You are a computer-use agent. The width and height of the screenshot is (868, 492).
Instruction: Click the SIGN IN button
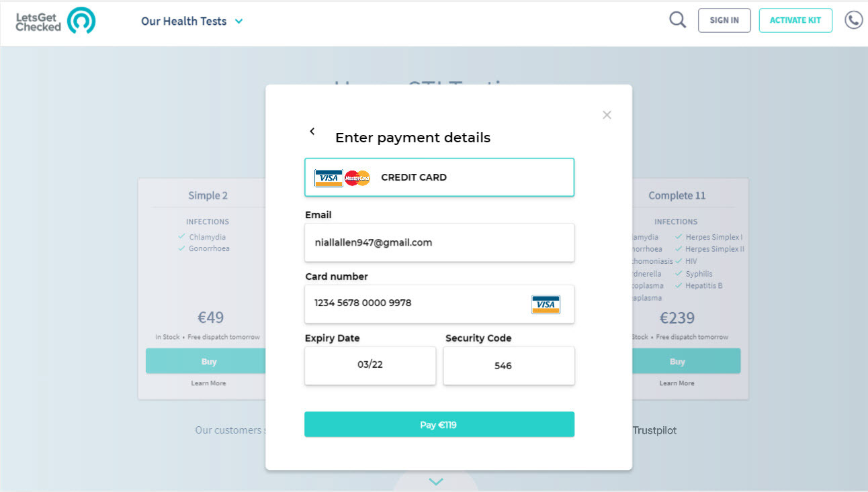click(724, 20)
